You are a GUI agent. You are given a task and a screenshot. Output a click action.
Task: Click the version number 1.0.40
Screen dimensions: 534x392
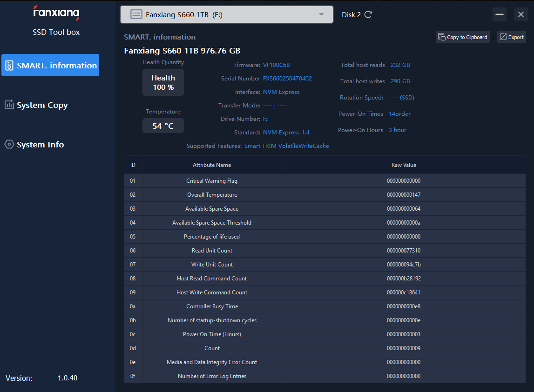68,378
